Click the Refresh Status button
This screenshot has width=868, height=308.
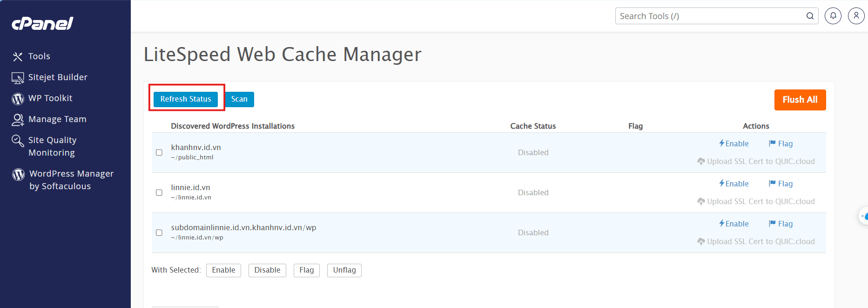pos(186,99)
